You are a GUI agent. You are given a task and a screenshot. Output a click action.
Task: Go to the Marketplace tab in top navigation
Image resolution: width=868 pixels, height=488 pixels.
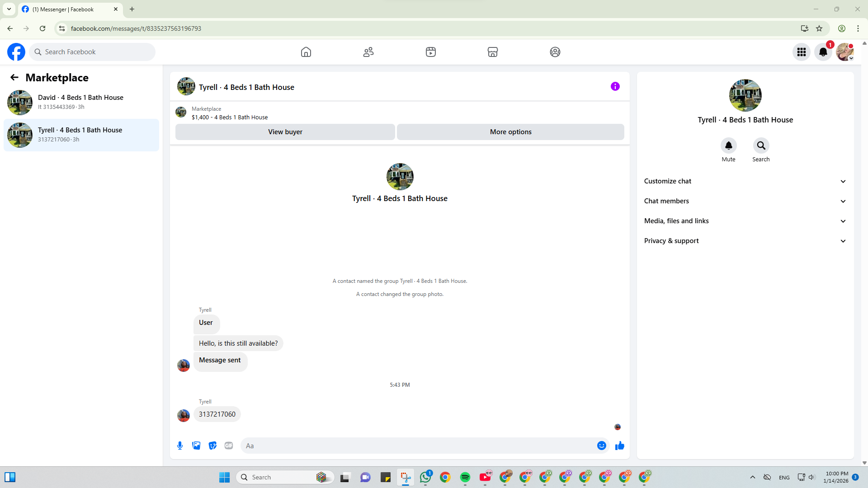(492, 52)
